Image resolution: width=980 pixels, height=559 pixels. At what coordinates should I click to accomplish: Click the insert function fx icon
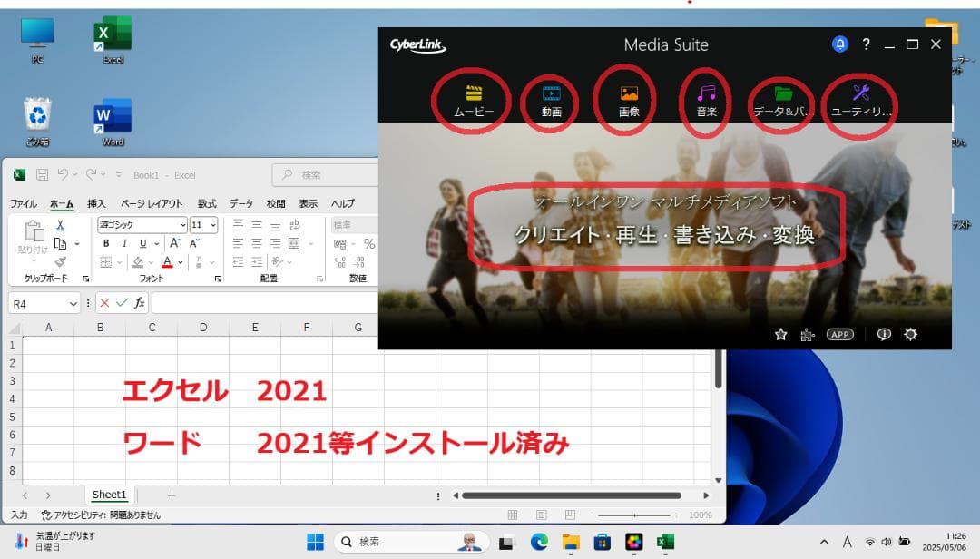pos(140,303)
